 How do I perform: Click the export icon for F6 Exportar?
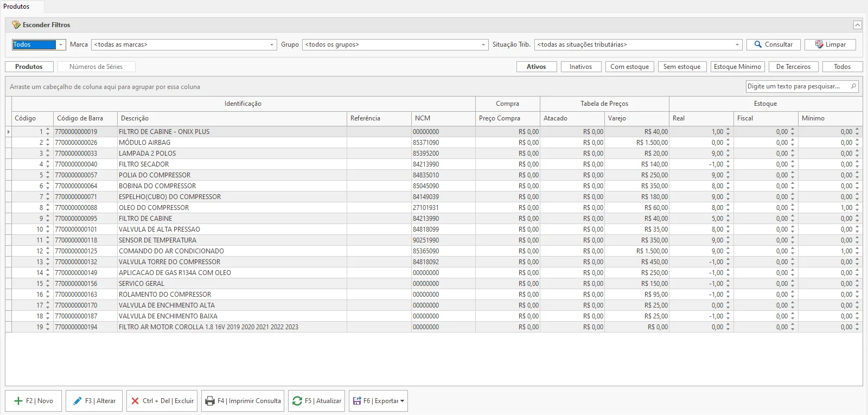[357, 401]
